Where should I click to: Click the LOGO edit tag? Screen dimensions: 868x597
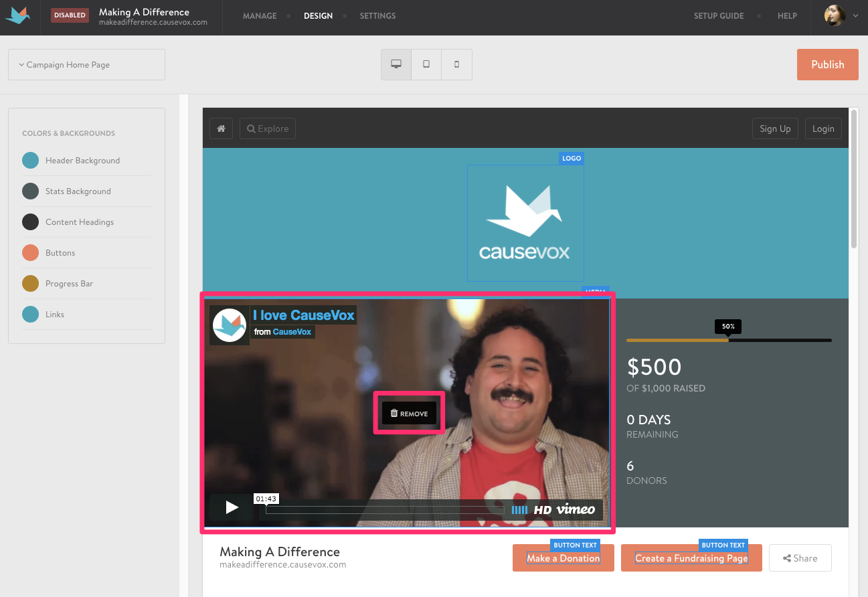tap(572, 159)
